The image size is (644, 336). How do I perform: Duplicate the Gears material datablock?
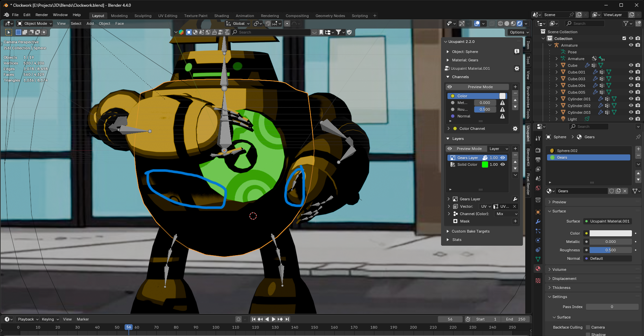[x=618, y=191]
